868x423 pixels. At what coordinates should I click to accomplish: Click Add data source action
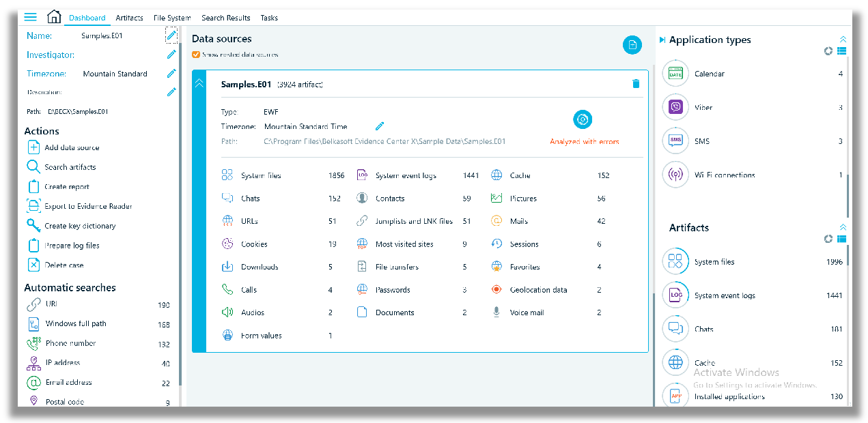64,147
